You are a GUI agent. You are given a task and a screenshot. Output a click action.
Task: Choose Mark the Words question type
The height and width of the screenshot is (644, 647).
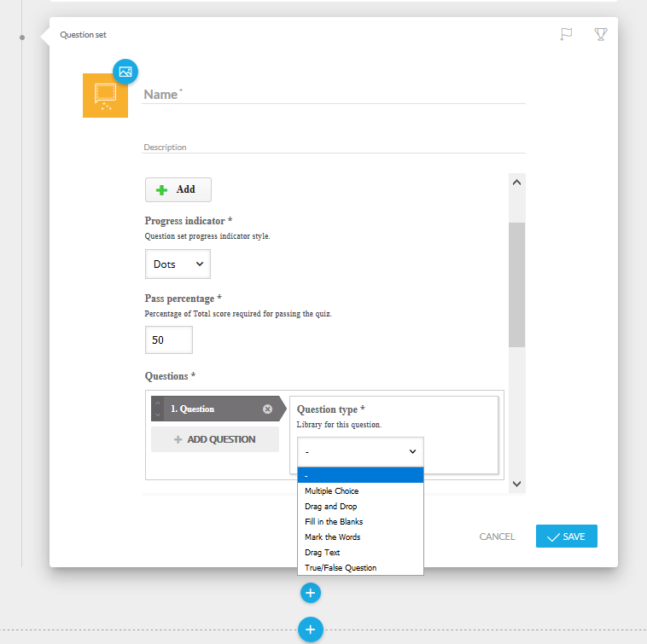pyautogui.click(x=360, y=537)
